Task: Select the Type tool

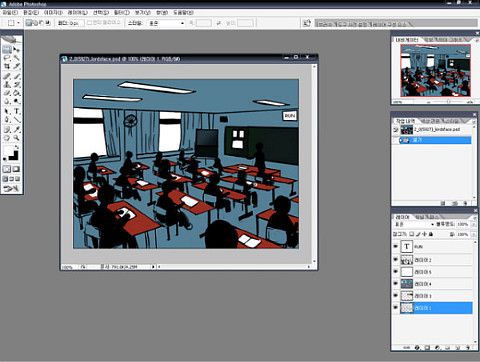Action: point(16,111)
